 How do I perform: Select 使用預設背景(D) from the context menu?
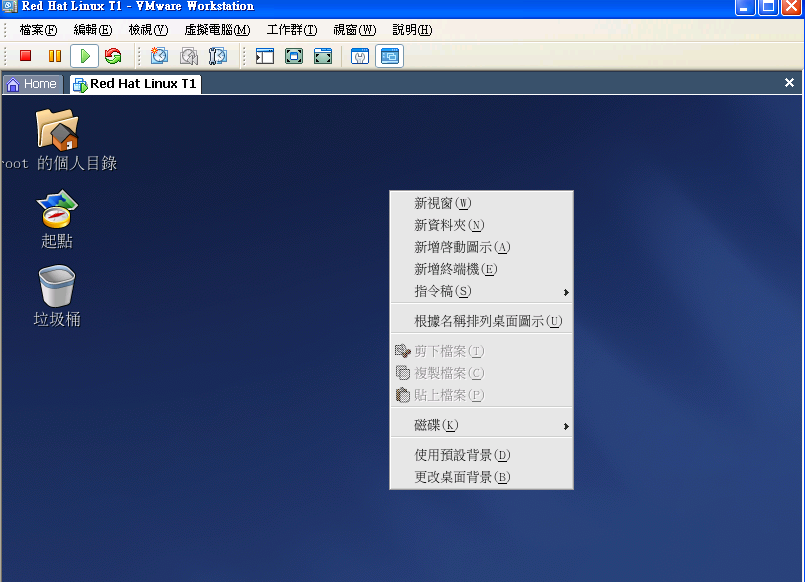[482, 455]
